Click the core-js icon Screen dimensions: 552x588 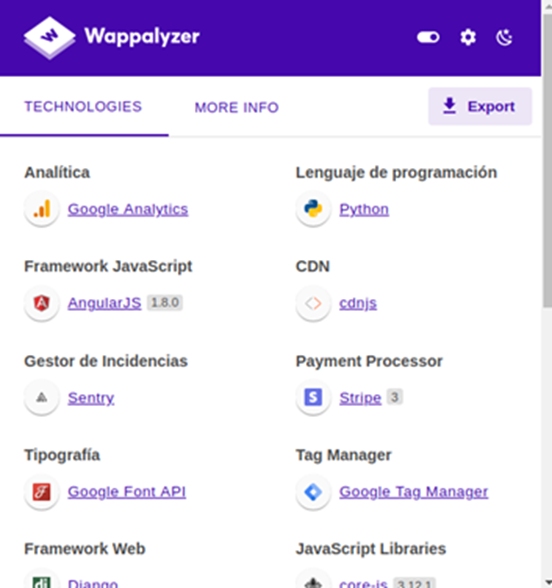pos(313,583)
